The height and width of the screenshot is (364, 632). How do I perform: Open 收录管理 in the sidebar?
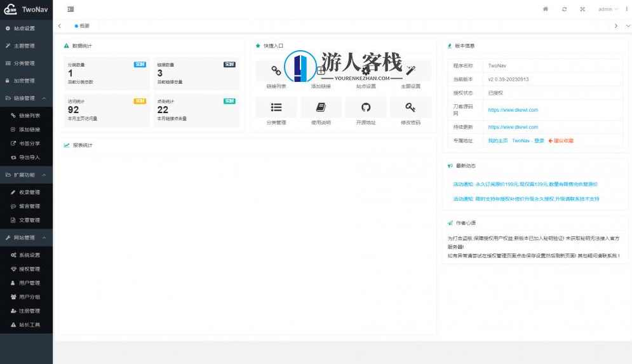(x=26, y=192)
